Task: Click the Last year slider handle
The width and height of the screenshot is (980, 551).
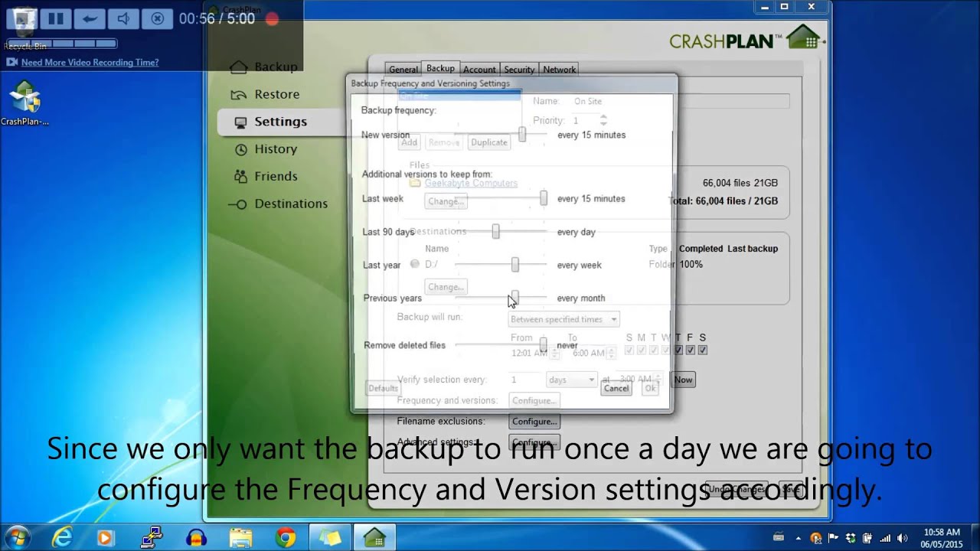Action: (x=514, y=265)
